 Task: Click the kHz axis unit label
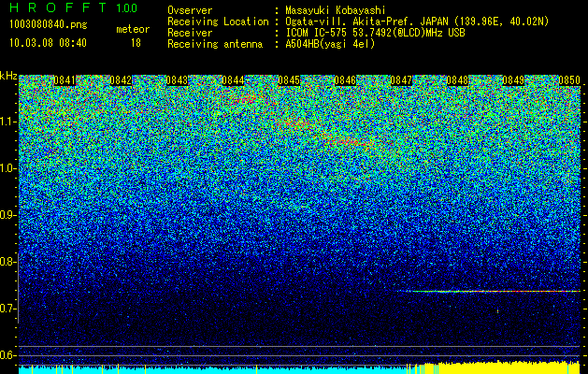[x=8, y=77]
